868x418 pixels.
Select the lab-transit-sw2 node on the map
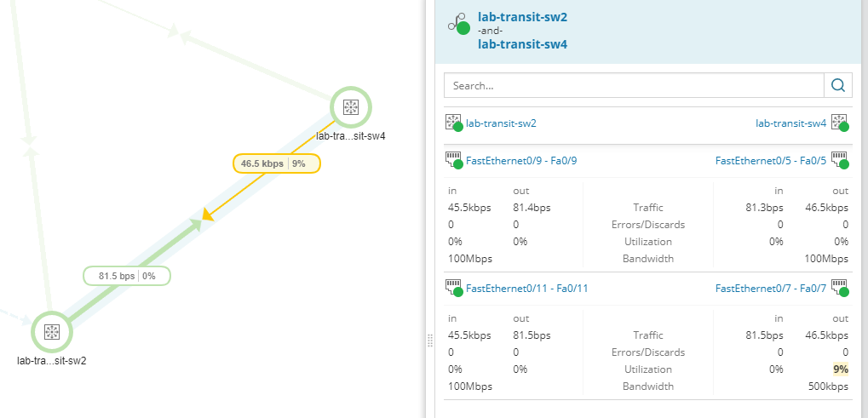pyautogui.click(x=51, y=331)
